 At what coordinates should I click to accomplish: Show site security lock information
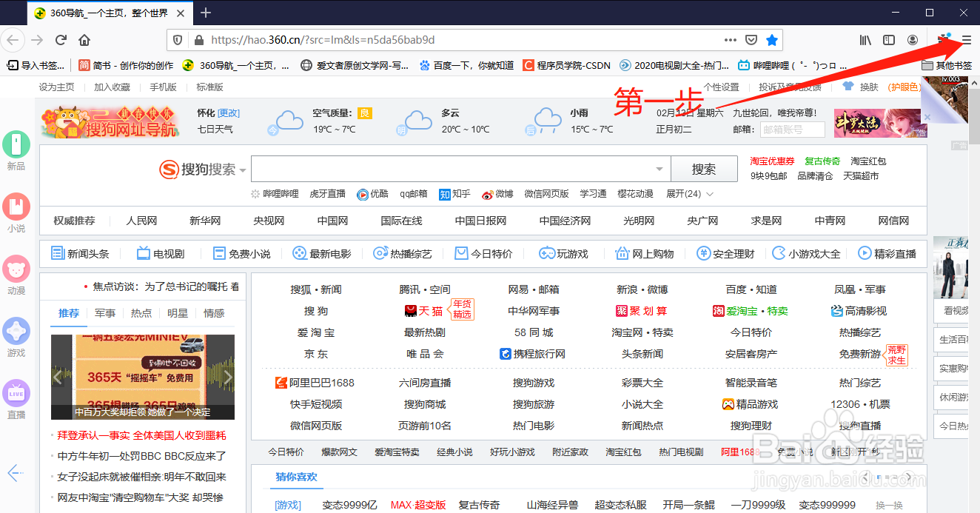pos(198,40)
